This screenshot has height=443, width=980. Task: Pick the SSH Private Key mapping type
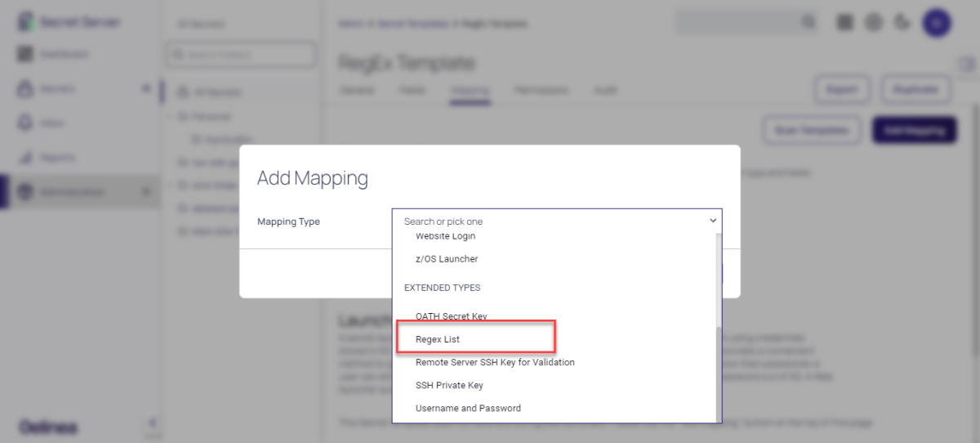pyautogui.click(x=449, y=385)
